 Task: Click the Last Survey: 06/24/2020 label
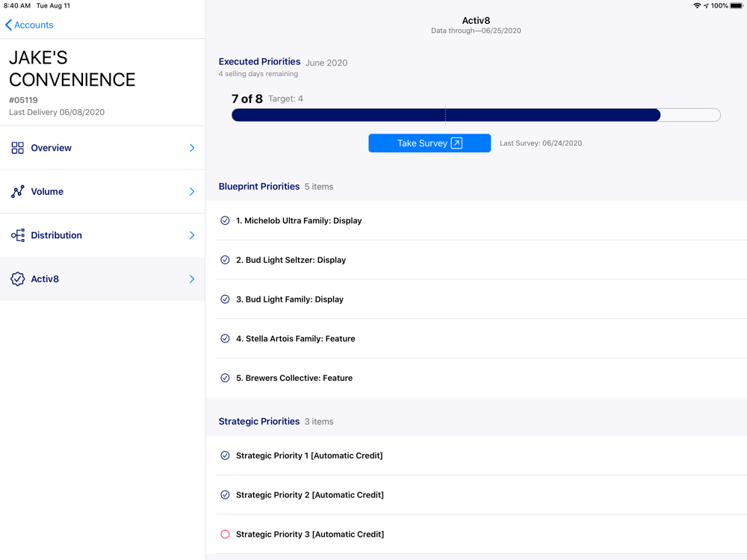[541, 143]
